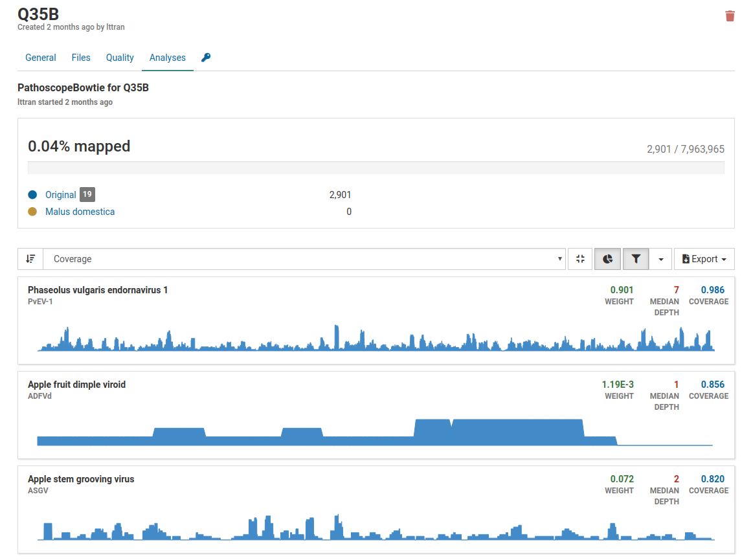The width and height of the screenshot is (753, 560).
Task: Delete sample using the red trash icon
Action: coord(730,16)
